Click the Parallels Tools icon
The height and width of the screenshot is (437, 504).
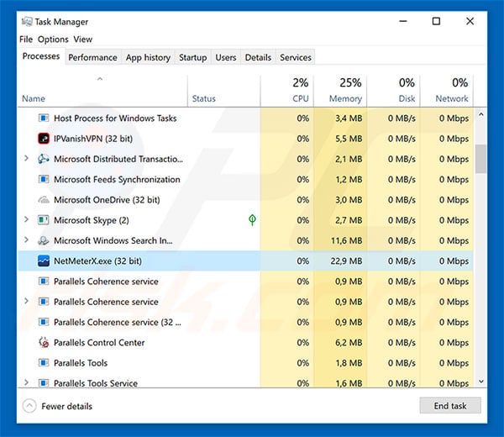tap(44, 363)
